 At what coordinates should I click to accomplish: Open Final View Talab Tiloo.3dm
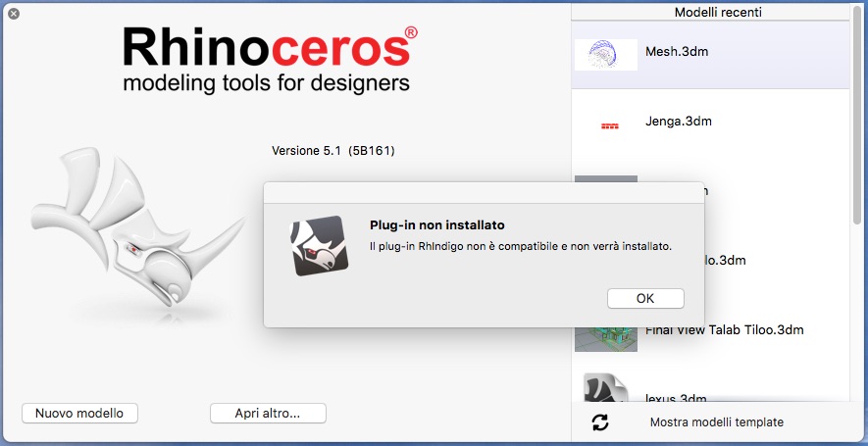tap(724, 330)
